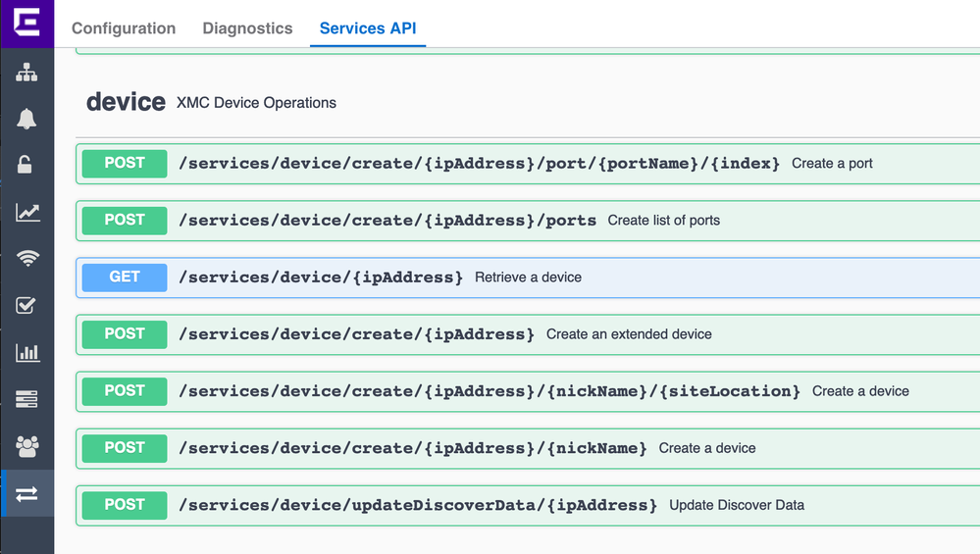Click the path containing {siteLocation}

coord(490,391)
